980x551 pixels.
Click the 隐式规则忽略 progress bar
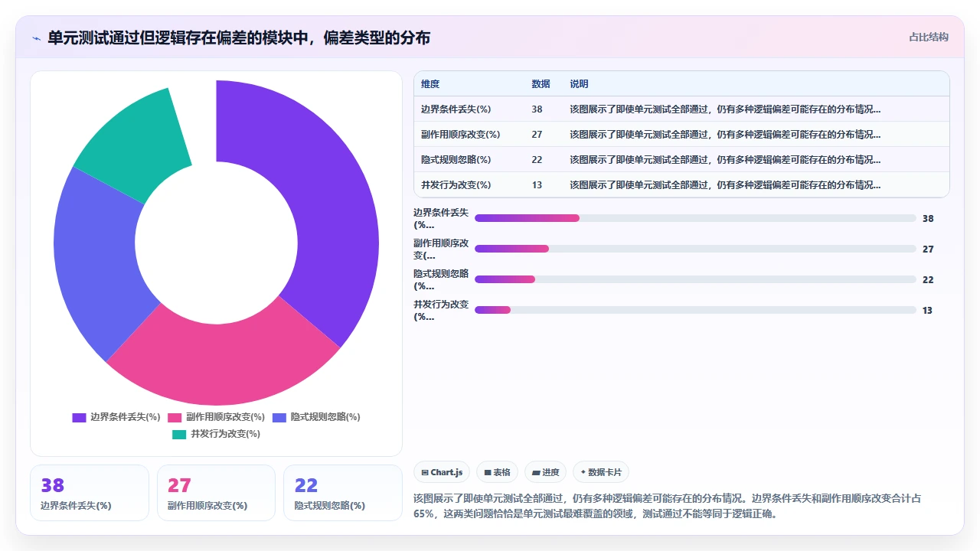(x=695, y=279)
